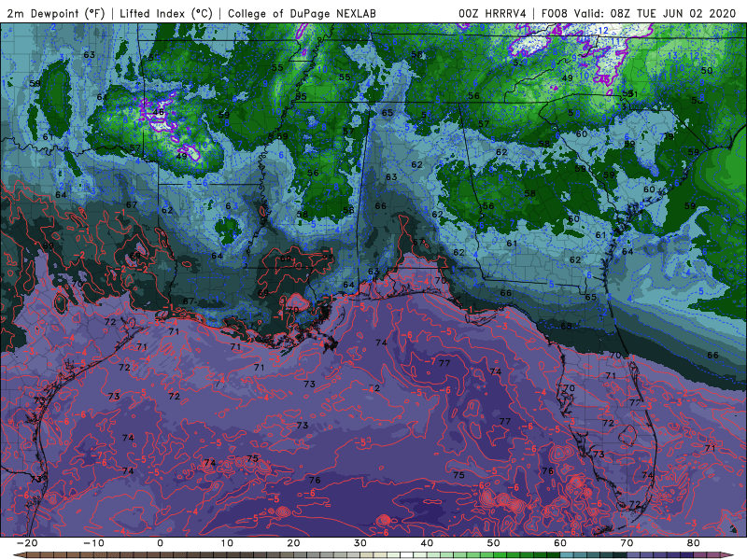Click the "60" color scale label
This screenshot has height=560, width=747.
pyautogui.click(x=560, y=543)
